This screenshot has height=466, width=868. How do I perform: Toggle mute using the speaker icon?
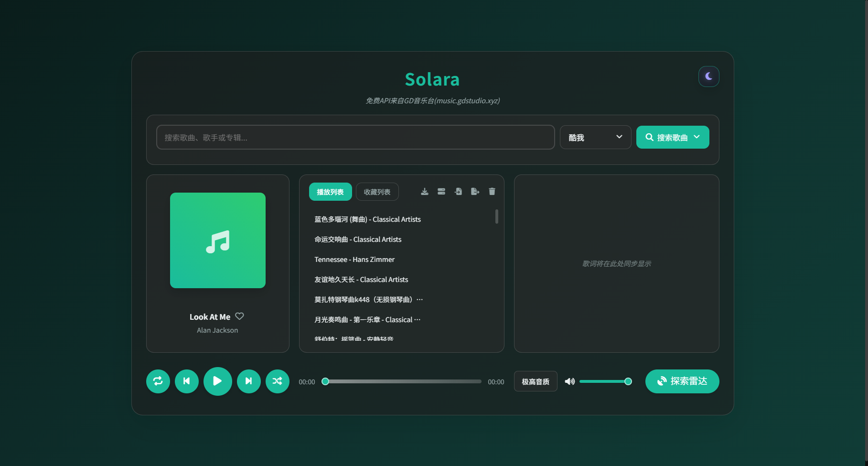[569, 381]
